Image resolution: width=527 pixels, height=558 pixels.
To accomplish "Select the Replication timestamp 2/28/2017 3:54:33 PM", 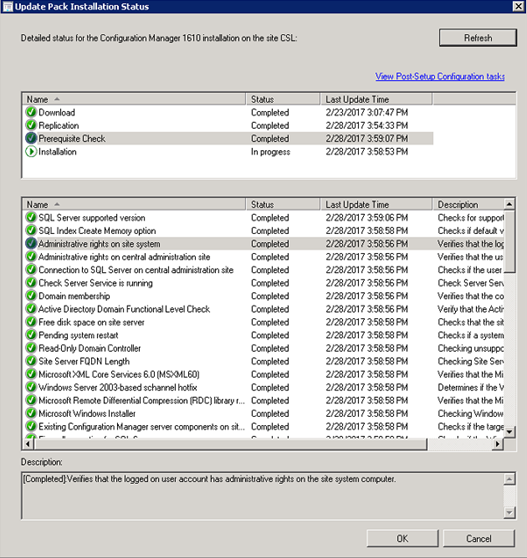I will click(x=367, y=126).
